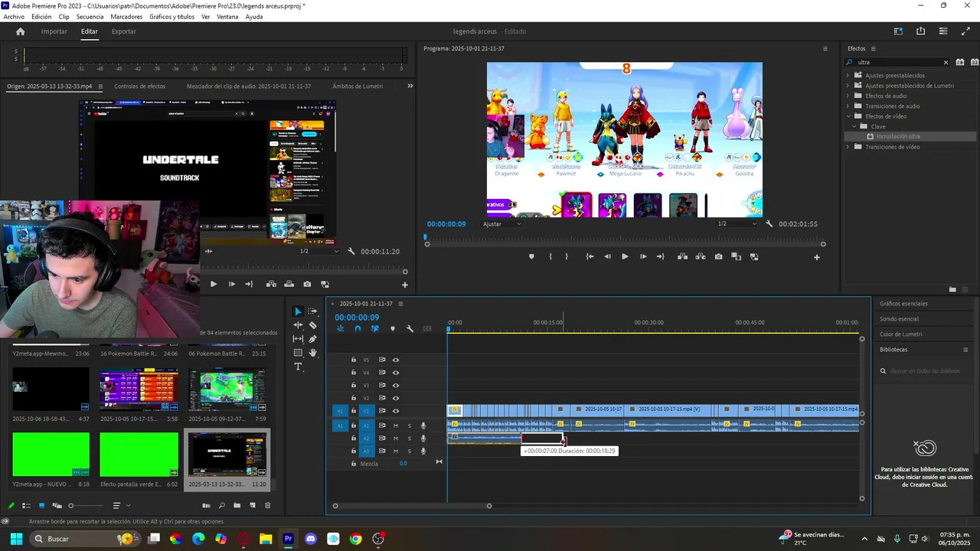
Task: Click Extract button in Program monitor
Action: click(x=700, y=256)
